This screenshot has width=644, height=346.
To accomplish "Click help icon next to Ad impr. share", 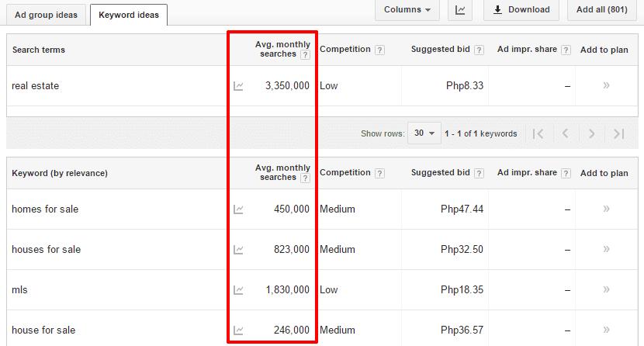I will click(566, 50).
